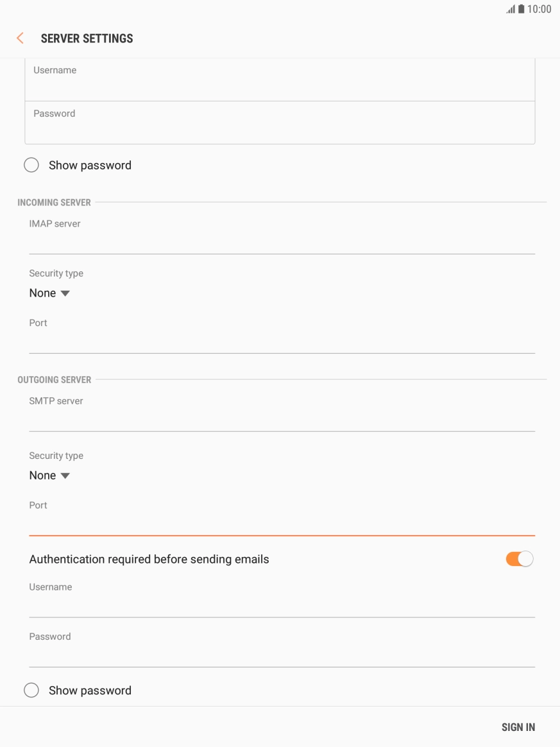Image resolution: width=560 pixels, height=747 pixels.
Task: Open incoming server Security type dropdown
Action: coord(49,293)
